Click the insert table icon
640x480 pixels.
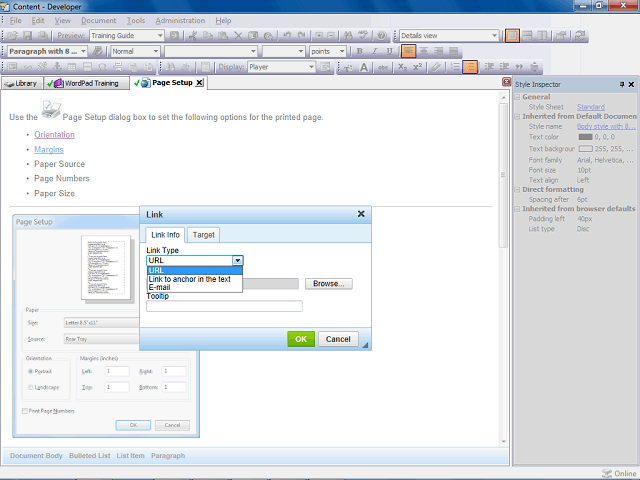(72, 67)
